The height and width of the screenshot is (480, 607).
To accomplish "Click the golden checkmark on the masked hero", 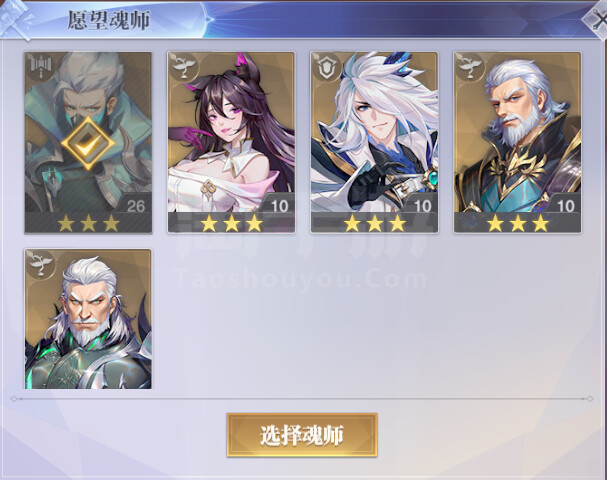I will [88, 144].
